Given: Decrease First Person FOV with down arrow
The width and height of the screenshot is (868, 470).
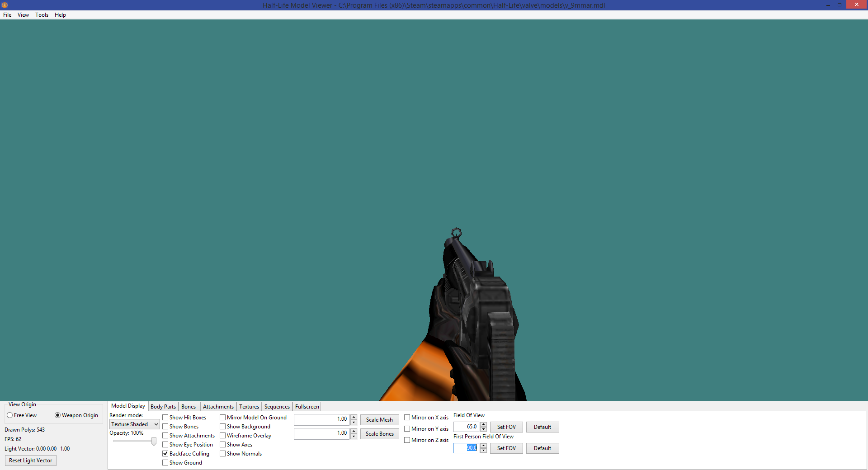Looking at the screenshot, I should click(483, 451).
